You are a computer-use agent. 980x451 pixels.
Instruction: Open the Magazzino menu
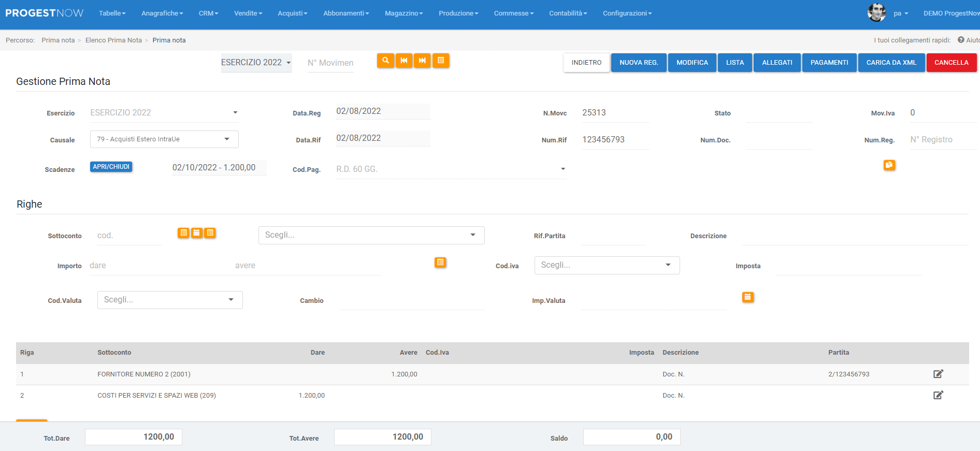[403, 13]
